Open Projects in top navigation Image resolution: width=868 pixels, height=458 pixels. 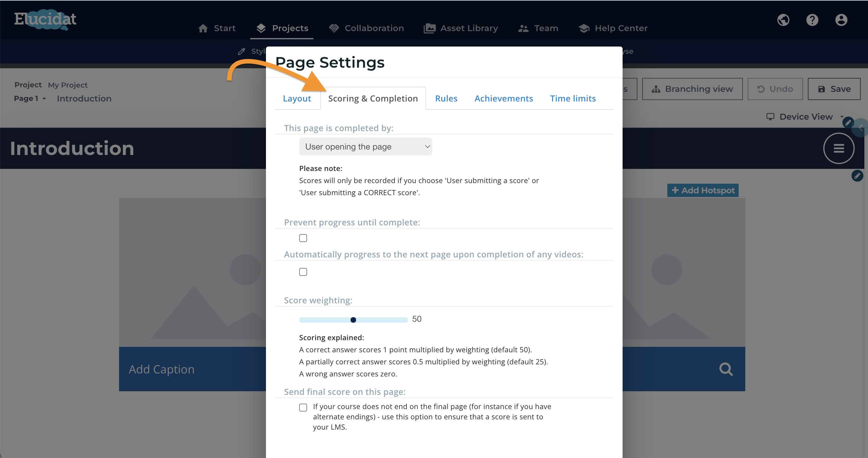click(282, 28)
